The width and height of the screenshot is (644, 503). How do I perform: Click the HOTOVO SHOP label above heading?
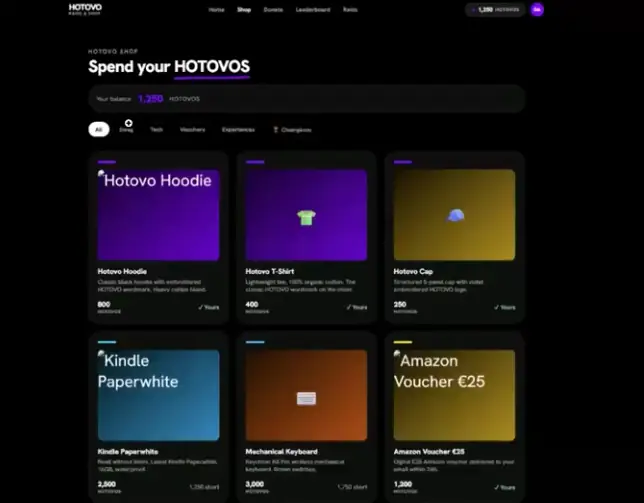113,51
